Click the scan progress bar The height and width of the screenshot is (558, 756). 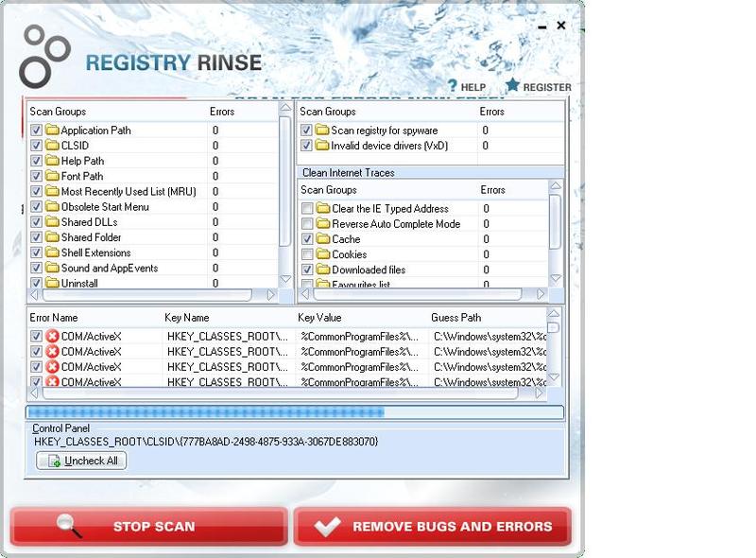(295, 412)
